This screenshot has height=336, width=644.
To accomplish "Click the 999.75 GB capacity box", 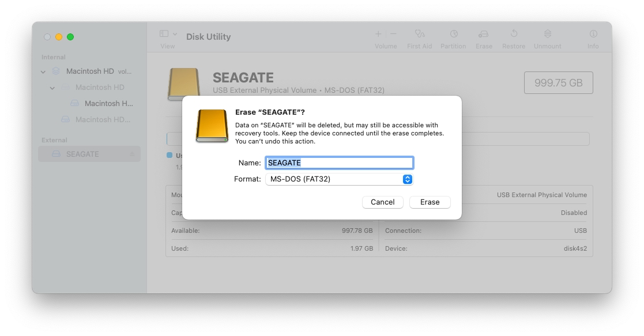I will click(x=559, y=82).
